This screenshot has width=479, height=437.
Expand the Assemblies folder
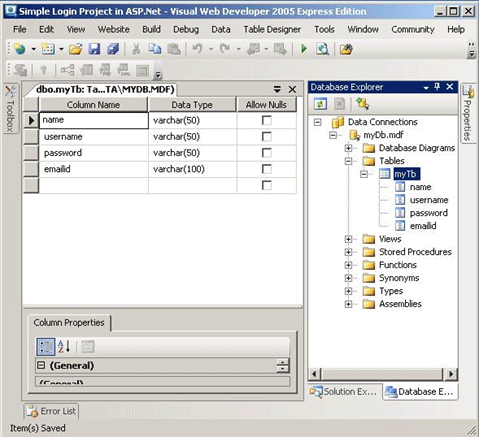348,304
